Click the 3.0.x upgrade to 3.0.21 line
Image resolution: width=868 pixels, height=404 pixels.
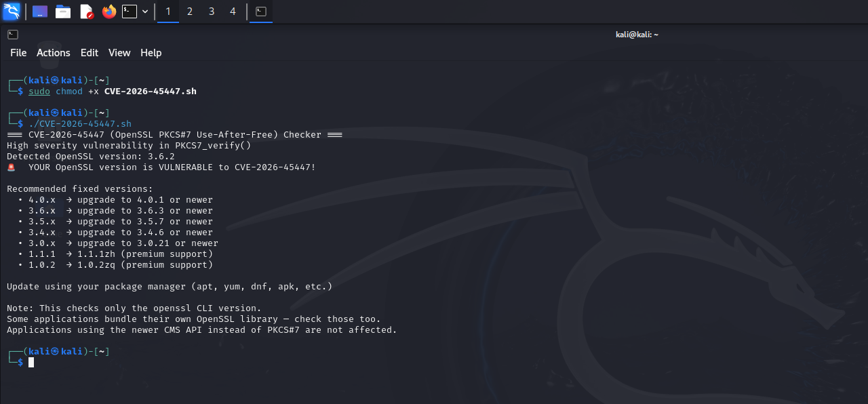(x=118, y=243)
